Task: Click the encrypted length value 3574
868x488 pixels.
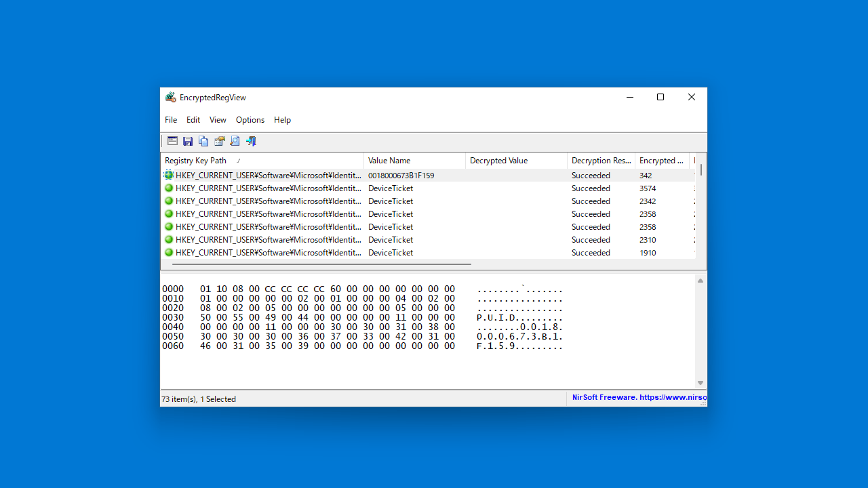Action: tap(648, 188)
